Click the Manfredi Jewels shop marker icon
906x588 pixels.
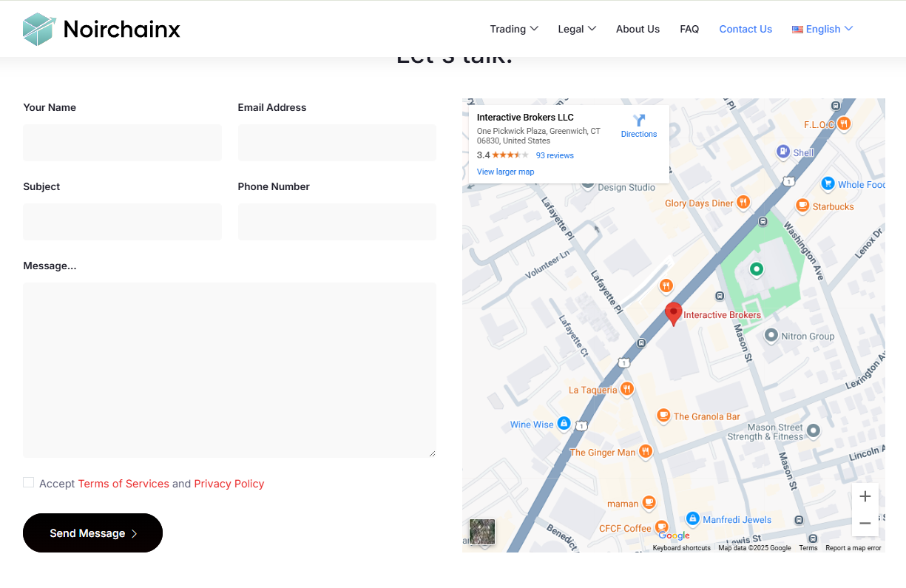point(692,519)
